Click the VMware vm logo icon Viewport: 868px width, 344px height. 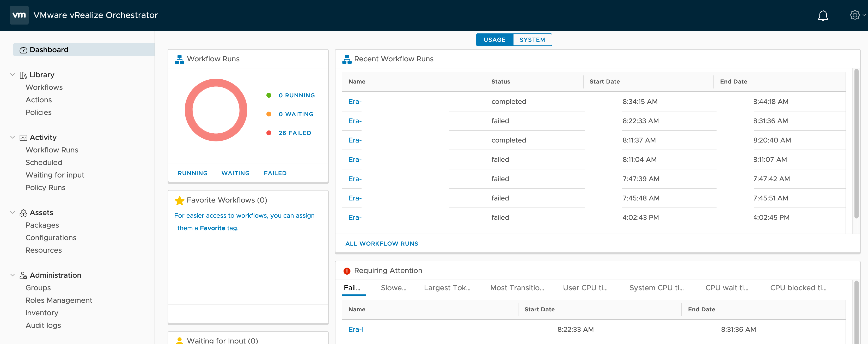(x=19, y=15)
